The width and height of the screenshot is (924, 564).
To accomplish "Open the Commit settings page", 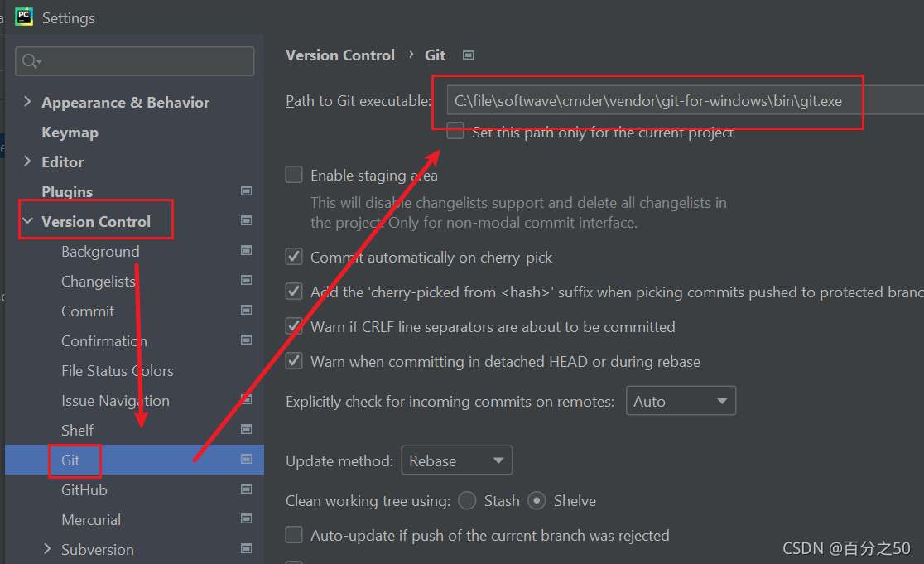I will pos(88,311).
